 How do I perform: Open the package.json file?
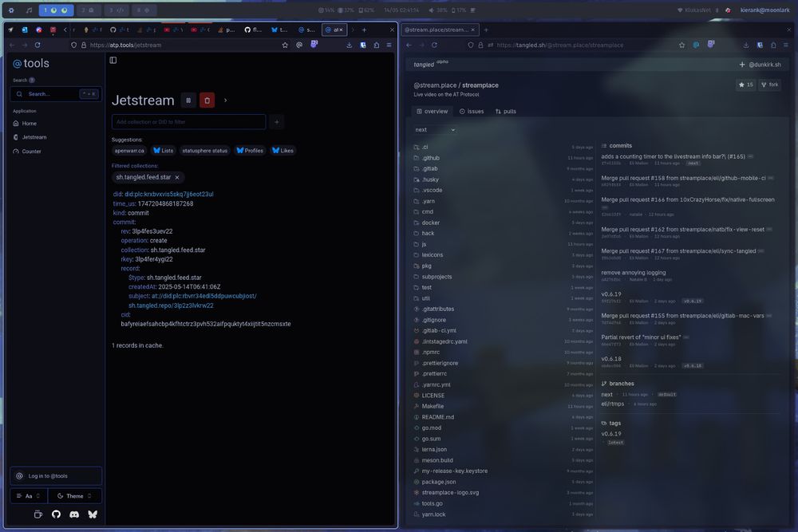pos(439,483)
